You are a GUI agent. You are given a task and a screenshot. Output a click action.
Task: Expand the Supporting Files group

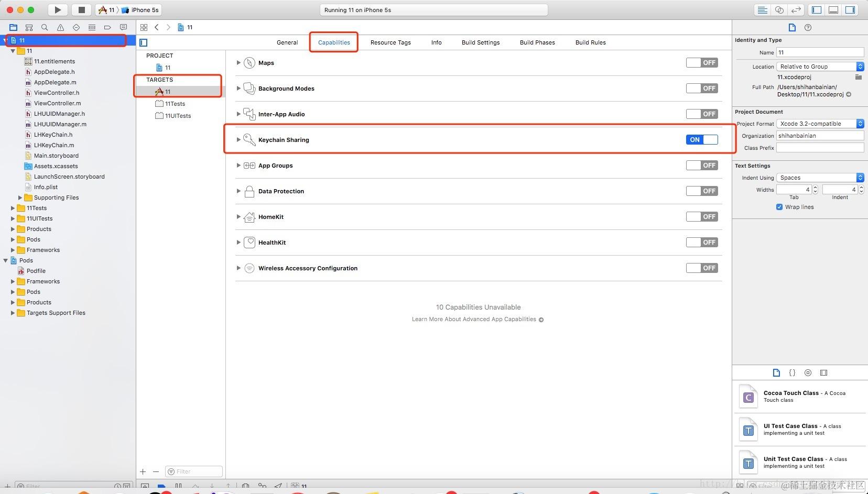tap(20, 197)
